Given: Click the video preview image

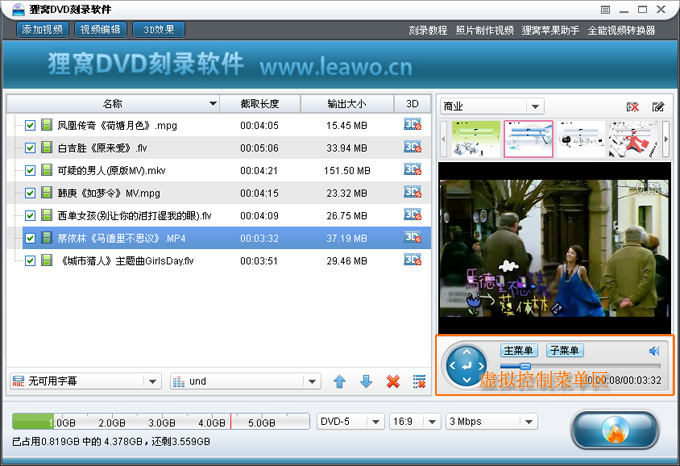Looking at the screenshot, I should pos(554,248).
